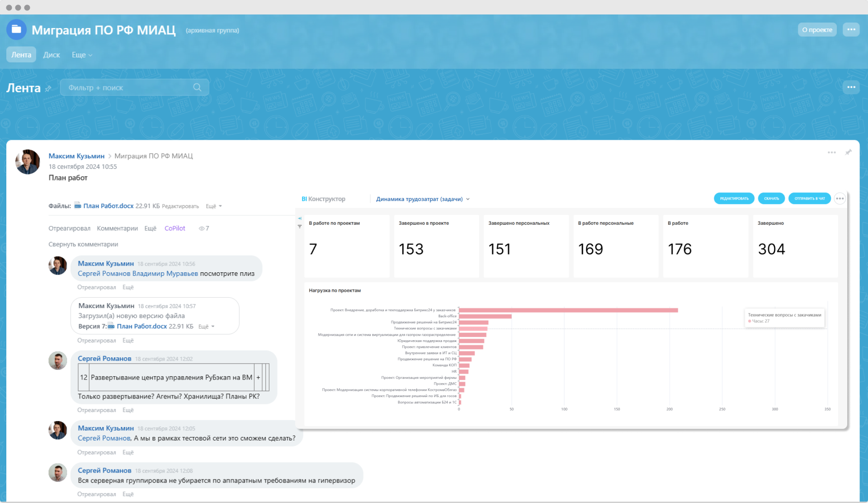This screenshot has height=503, width=868.
Task: Open Лента more-options ellipsis button
Action: 851,87
